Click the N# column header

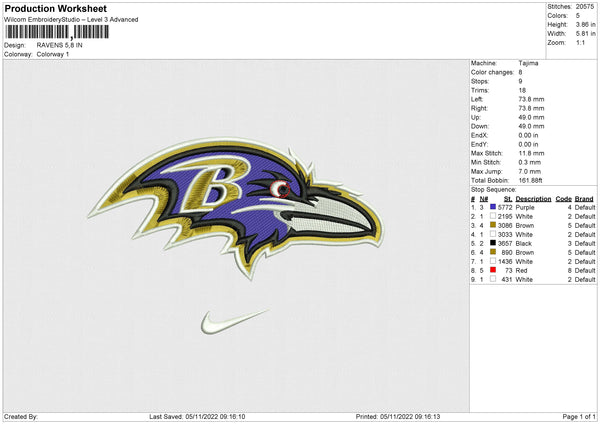484,199
